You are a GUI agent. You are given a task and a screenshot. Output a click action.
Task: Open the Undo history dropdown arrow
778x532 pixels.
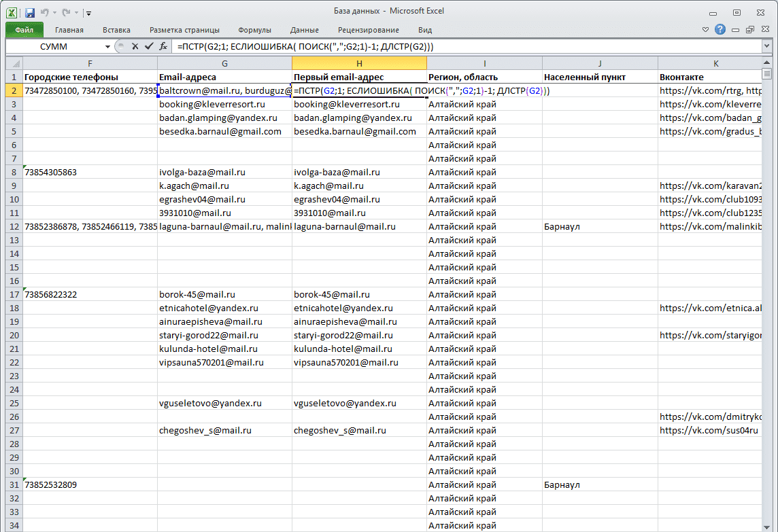tap(54, 13)
